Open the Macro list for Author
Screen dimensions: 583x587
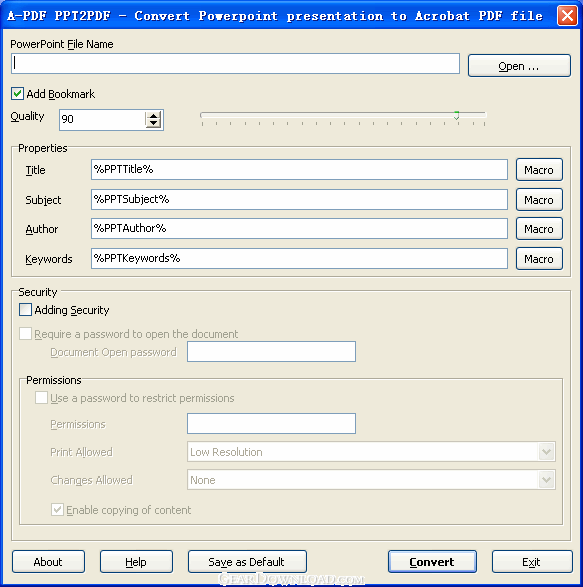point(539,229)
